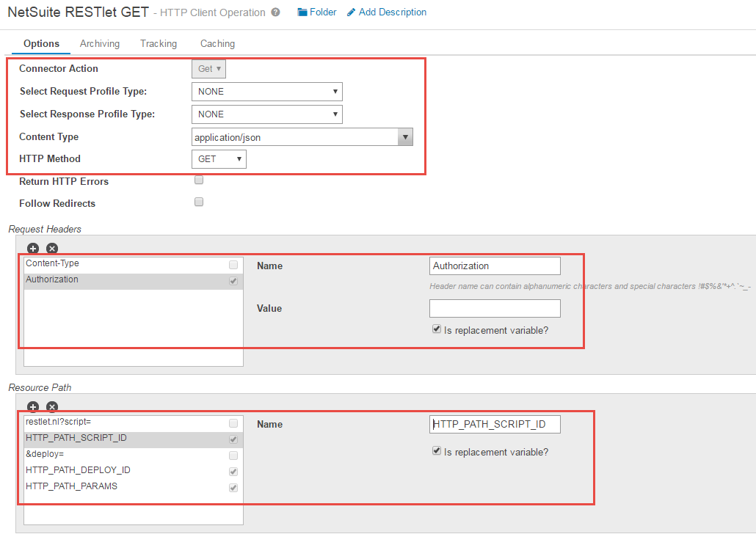The width and height of the screenshot is (756, 534).
Task: Click the Authorization header Value field
Action: click(494, 308)
